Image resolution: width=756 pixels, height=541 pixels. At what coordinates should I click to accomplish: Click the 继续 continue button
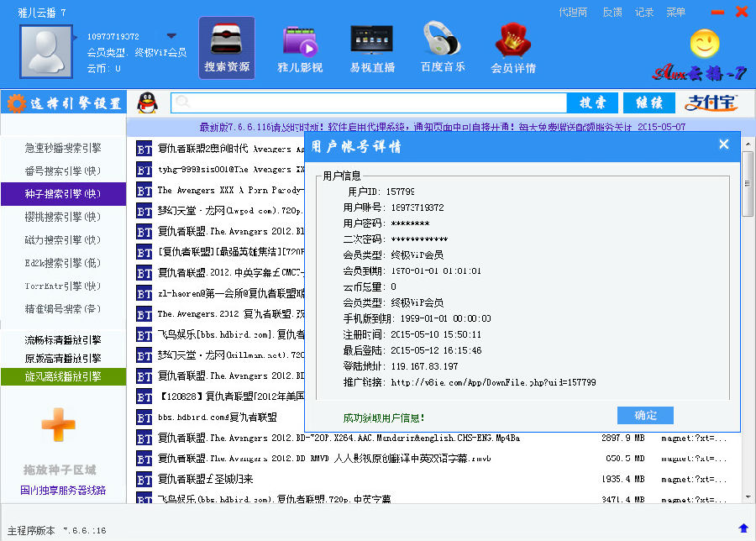coord(649,102)
